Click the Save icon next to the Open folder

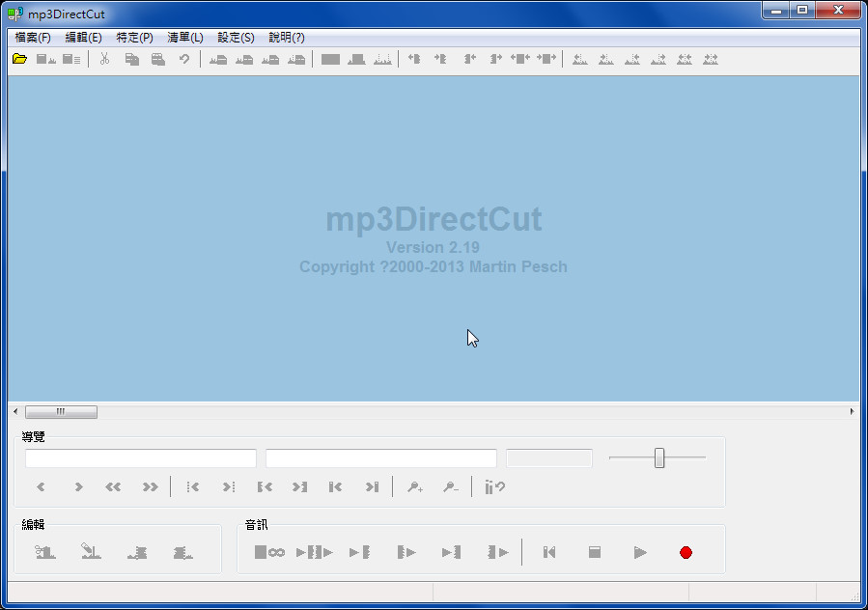(x=46, y=59)
